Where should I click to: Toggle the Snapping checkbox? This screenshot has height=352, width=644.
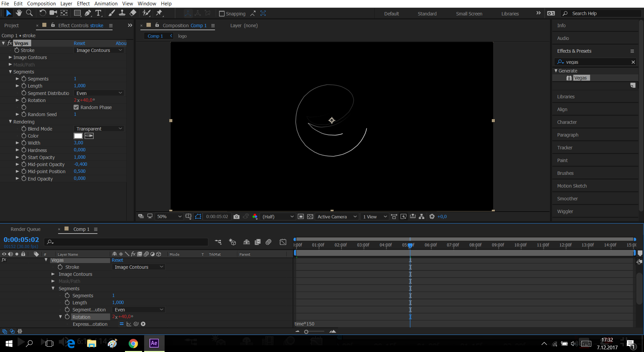click(x=222, y=14)
